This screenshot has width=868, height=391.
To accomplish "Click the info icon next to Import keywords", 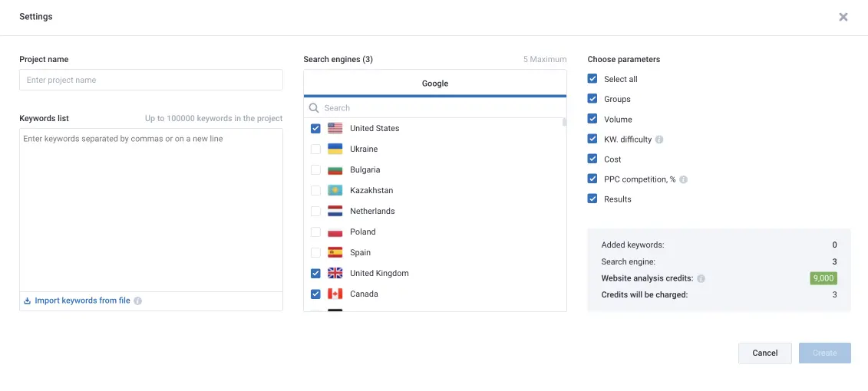I will (x=138, y=301).
